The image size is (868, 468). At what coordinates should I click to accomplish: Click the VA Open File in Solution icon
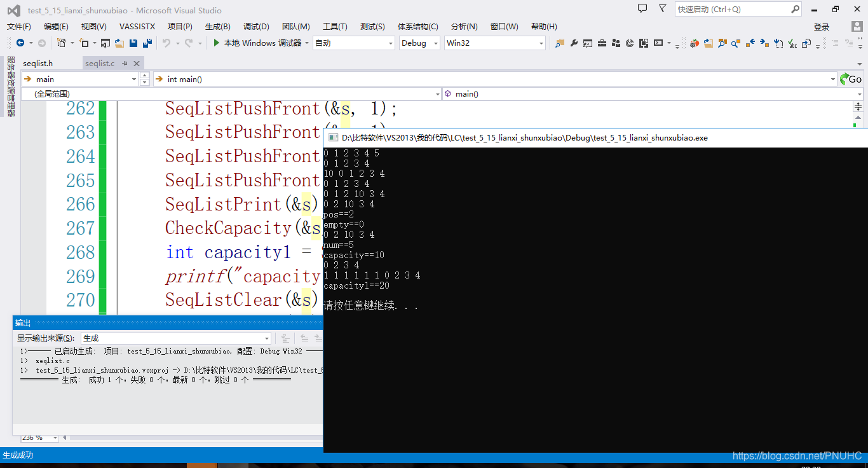(x=708, y=43)
